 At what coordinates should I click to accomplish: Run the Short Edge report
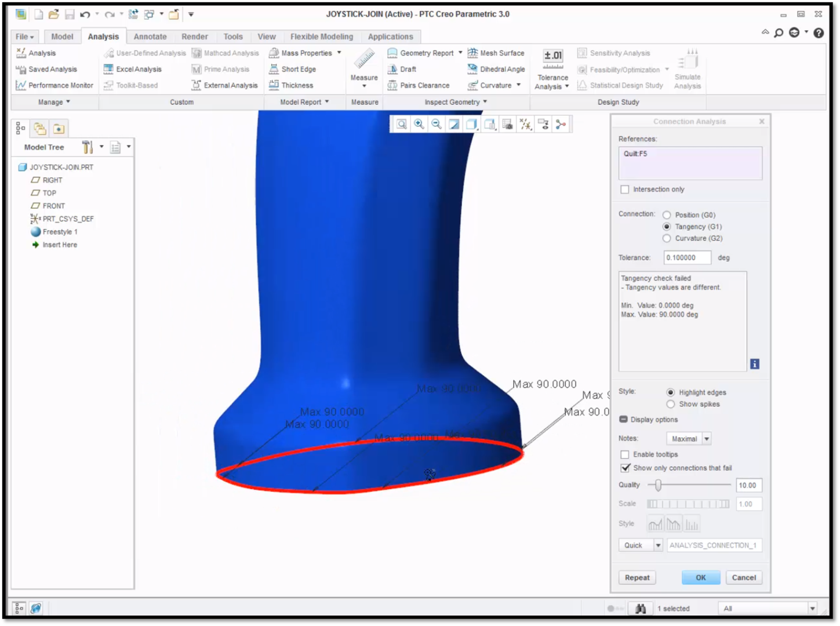point(293,69)
